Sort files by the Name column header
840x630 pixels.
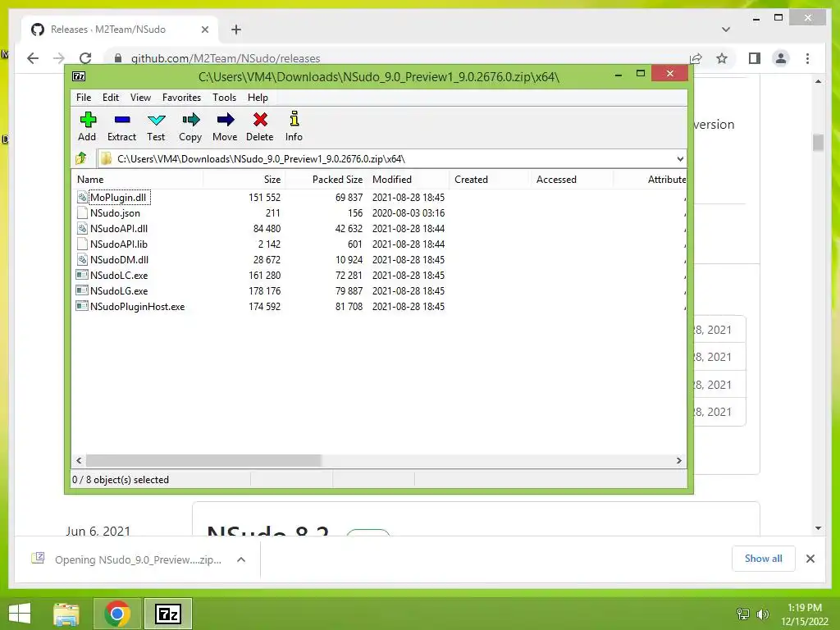137,180
